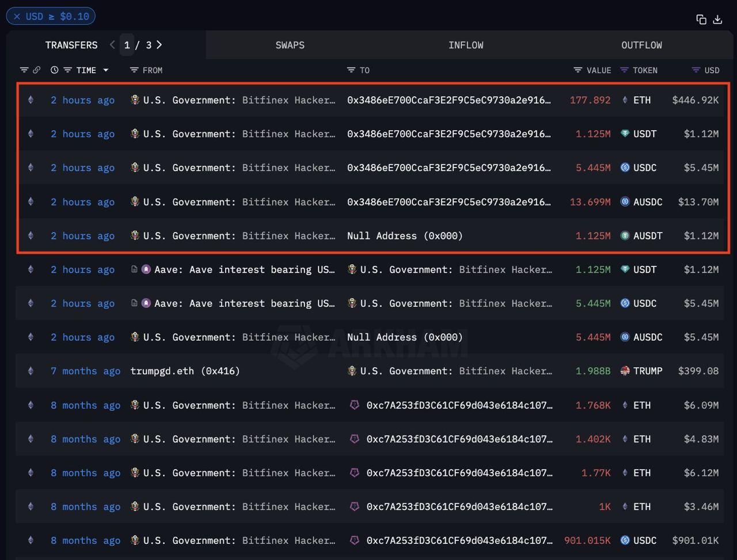The image size is (737, 560).
Task: Click the TRUMP token in the transfer row
Action: point(647,371)
